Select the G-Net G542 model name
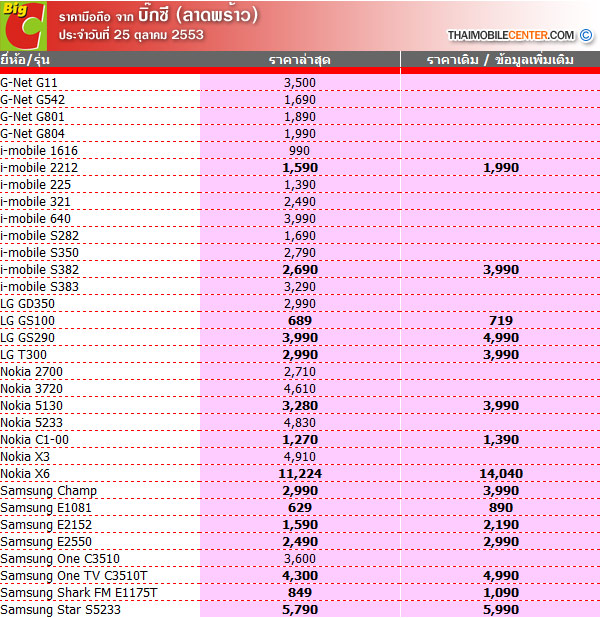Viewport: 600px width, 618px height. (x=32, y=100)
